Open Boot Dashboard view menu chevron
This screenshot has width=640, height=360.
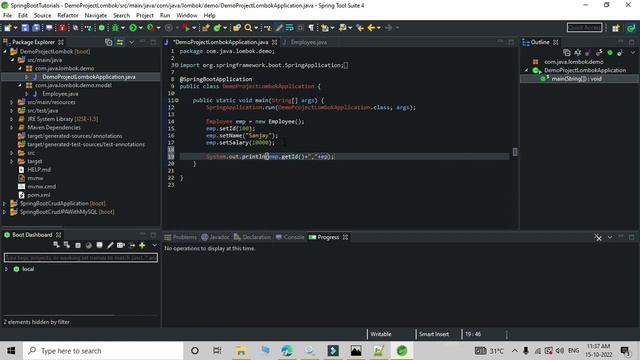154,245
